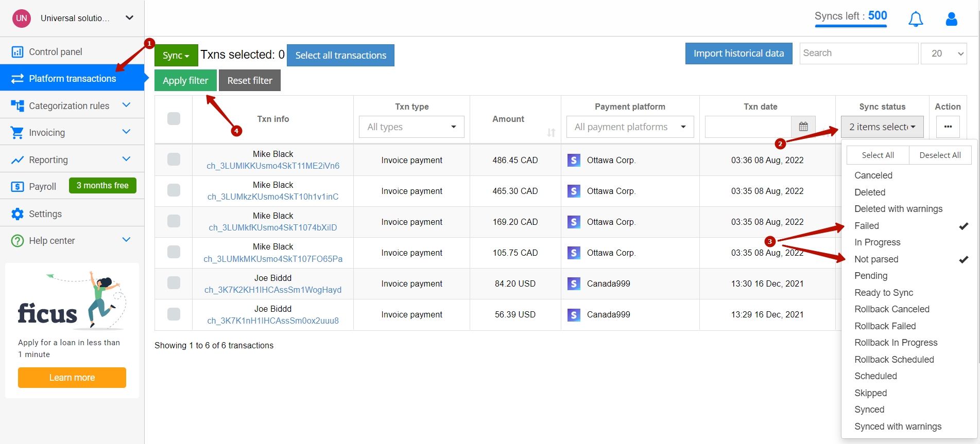980x444 pixels.
Task: Open the Universal solutions company switcher
Action: 73,18
